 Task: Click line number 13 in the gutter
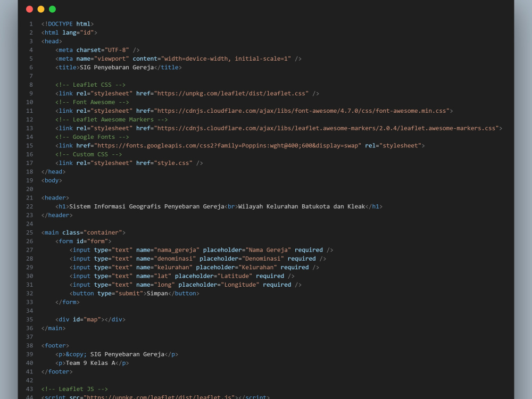pos(29,128)
